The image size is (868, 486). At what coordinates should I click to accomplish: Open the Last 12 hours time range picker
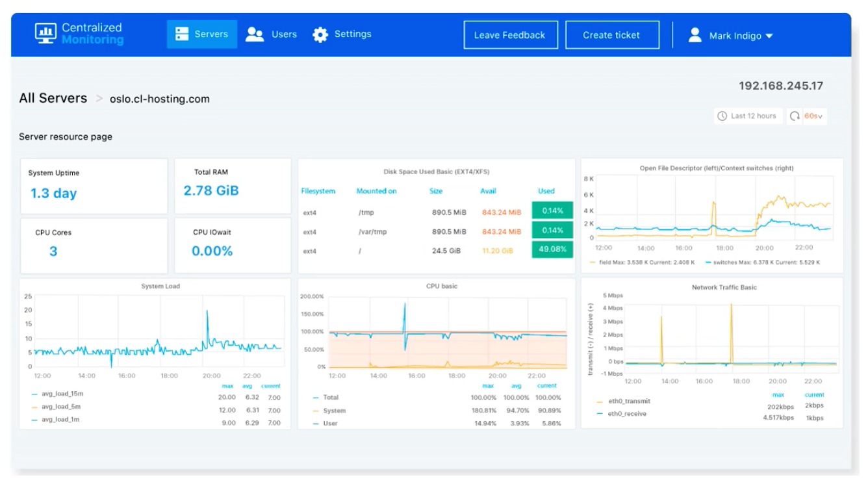[747, 116]
